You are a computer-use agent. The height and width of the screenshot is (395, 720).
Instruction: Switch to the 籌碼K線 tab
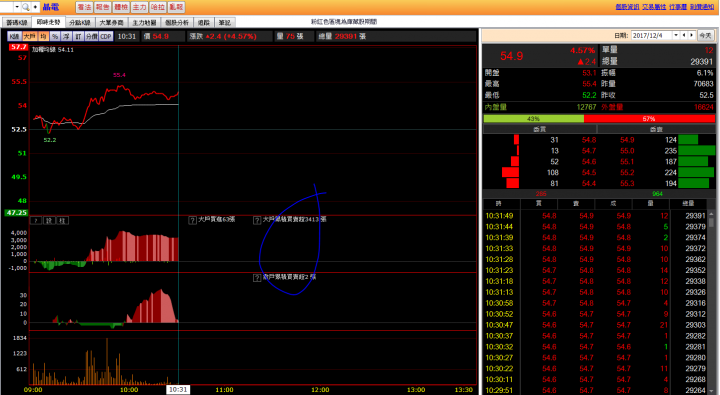tap(17, 23)
